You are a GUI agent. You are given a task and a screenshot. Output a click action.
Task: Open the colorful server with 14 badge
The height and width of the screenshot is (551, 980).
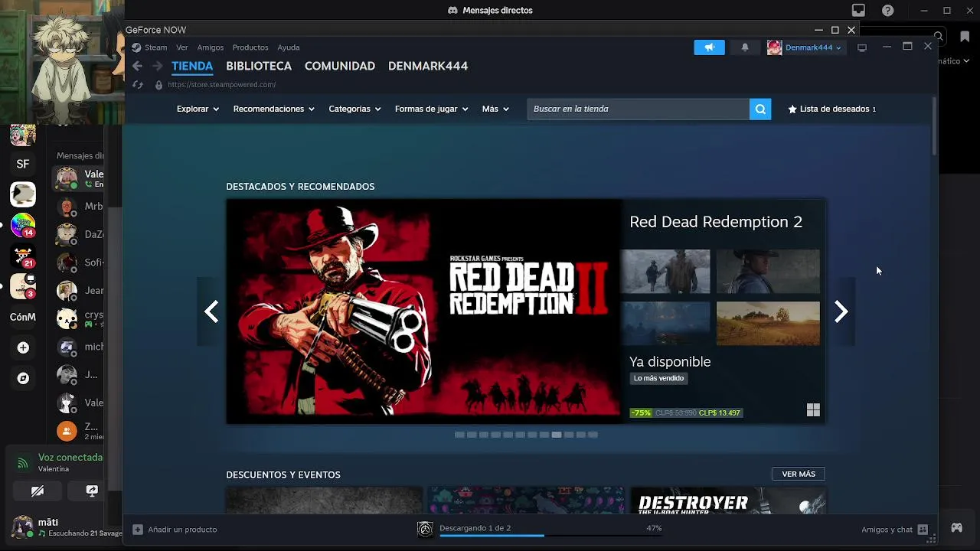click(x=23, y=225)
